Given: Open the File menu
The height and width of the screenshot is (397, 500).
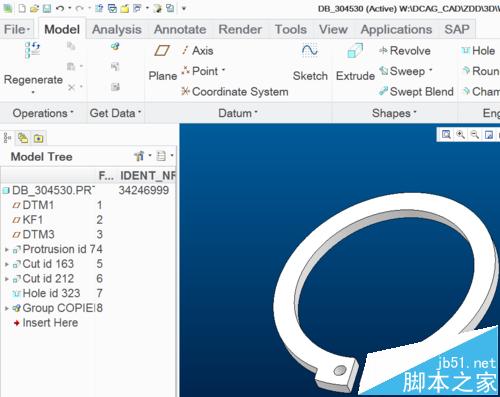Looking at the screenshot, I should (16, 29).
